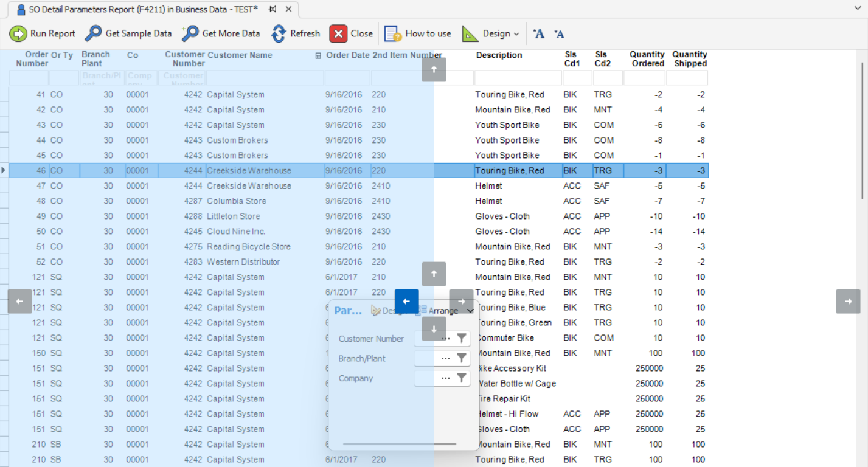
Task: Open the ellipsis lookup for Customer Number
Action: (446, 338)
